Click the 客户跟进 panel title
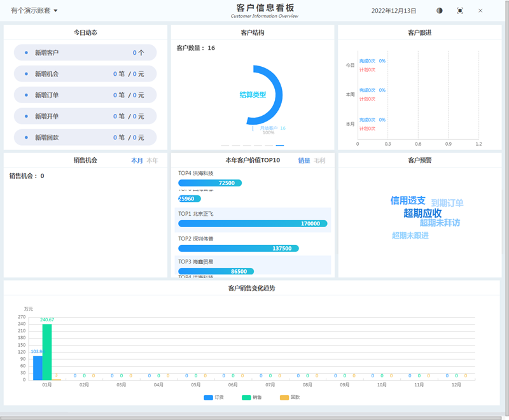Viewport: 509px width, 420px height. [420, 33]
